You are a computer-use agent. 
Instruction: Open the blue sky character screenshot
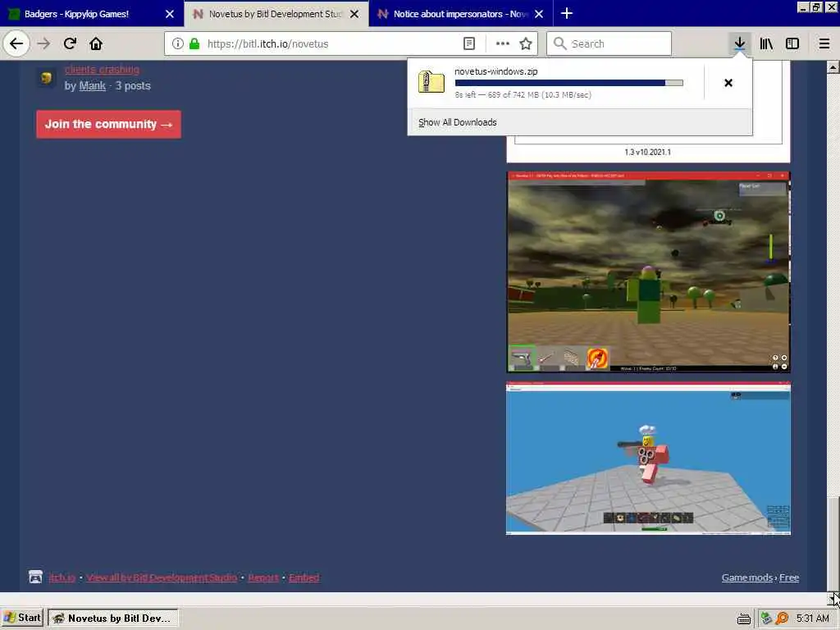648,459
